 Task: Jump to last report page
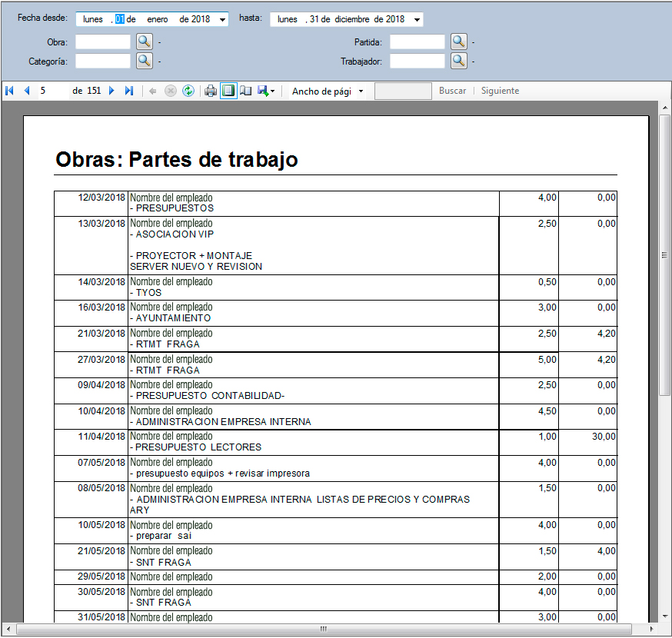[x=129, y=91]
